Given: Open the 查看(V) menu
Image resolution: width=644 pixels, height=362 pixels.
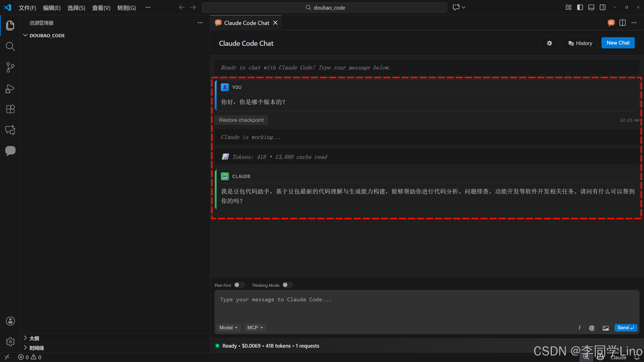Looking at the screenshot, I should 101,8.
